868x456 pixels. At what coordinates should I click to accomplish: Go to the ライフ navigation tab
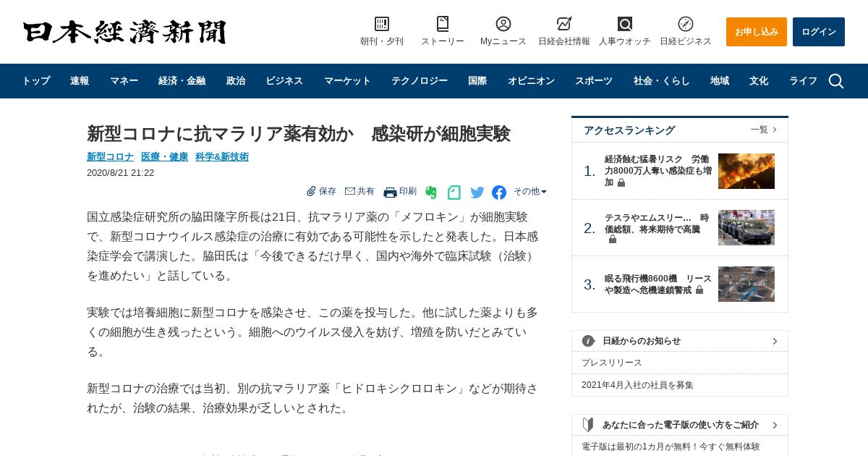(803, 81)
